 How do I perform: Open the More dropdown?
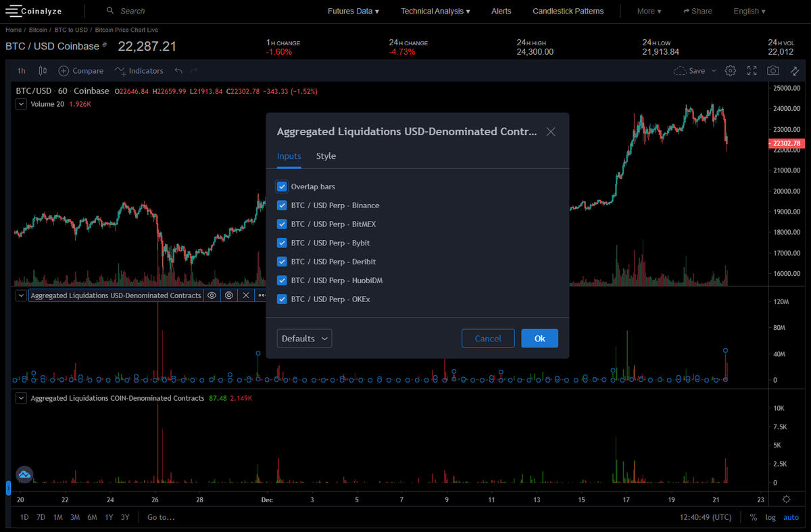(x=649, y=11)
